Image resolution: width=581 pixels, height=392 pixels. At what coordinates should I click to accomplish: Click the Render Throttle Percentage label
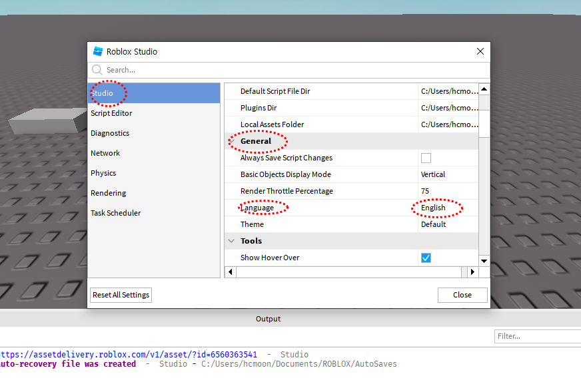287,191
